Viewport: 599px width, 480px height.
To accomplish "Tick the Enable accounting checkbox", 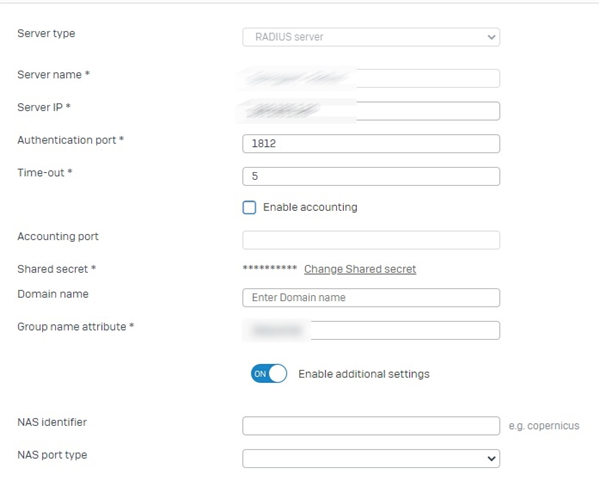I will (x=249, y=208).
